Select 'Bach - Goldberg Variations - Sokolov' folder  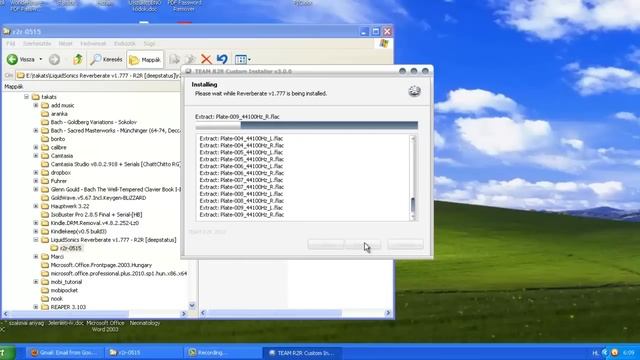(93, 122)
